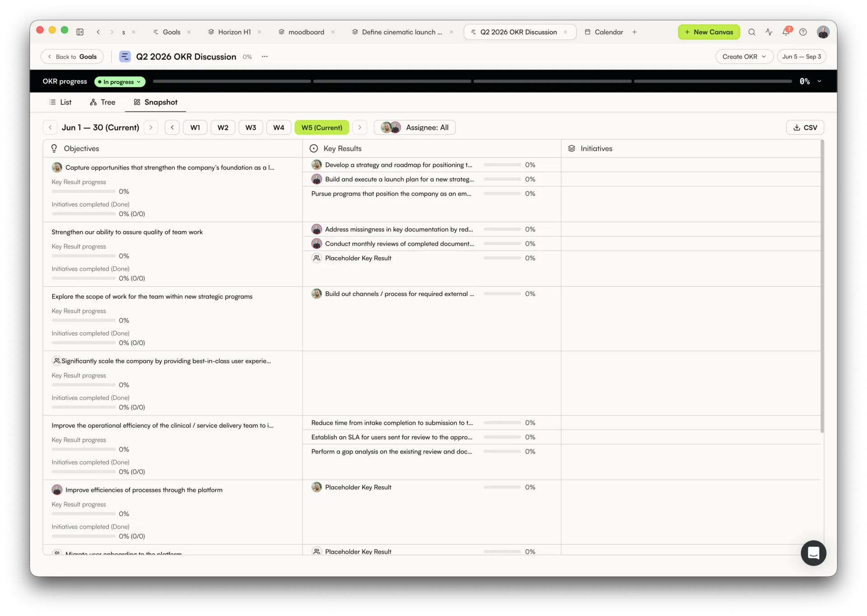Show next weeks after W5

pos(360,127)
